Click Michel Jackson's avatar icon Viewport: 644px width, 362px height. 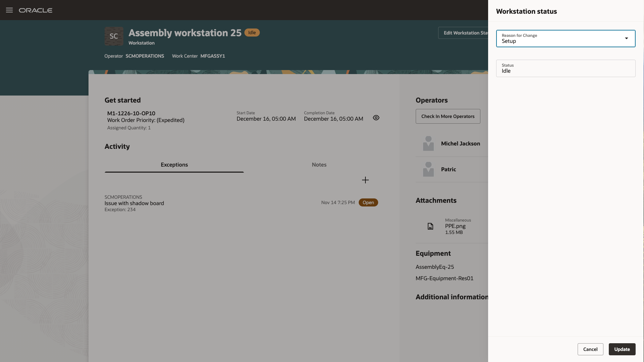pos(428,143)
